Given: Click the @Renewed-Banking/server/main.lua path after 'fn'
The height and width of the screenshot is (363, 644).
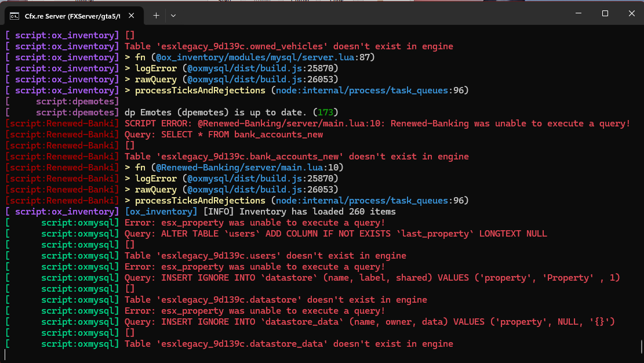Looking at the screenshot, I should (x=239, y=168).
